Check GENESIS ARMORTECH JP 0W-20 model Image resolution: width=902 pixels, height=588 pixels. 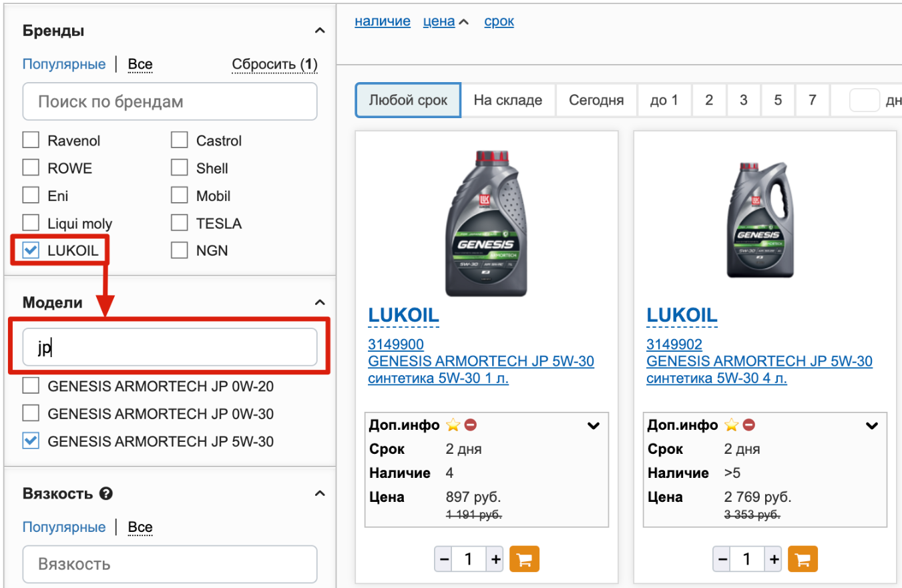coord(31,386)
